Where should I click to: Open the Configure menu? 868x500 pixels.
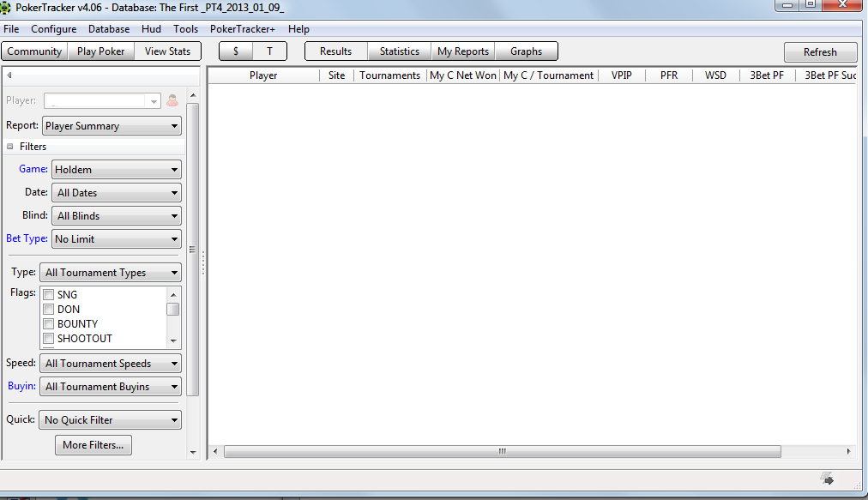54,29
